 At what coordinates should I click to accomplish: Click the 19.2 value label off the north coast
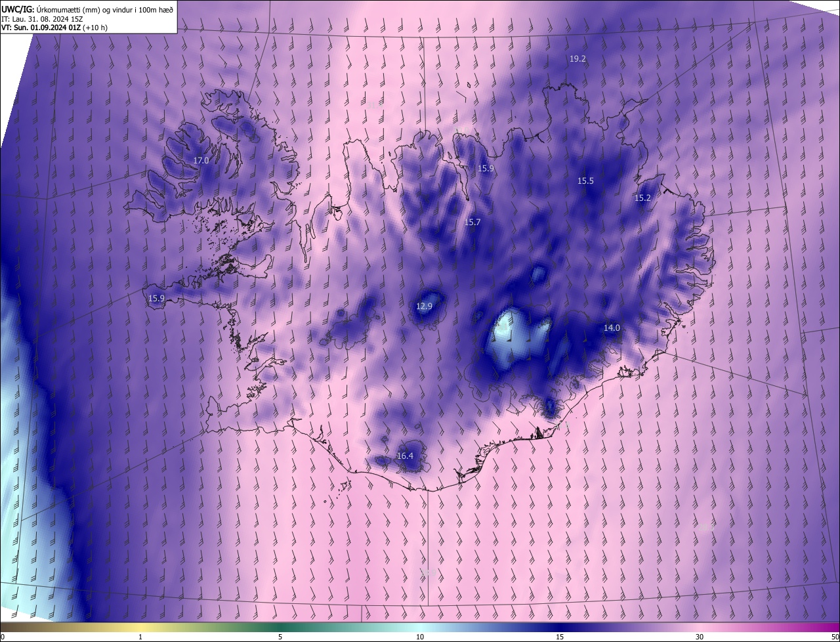pos(577,58)
